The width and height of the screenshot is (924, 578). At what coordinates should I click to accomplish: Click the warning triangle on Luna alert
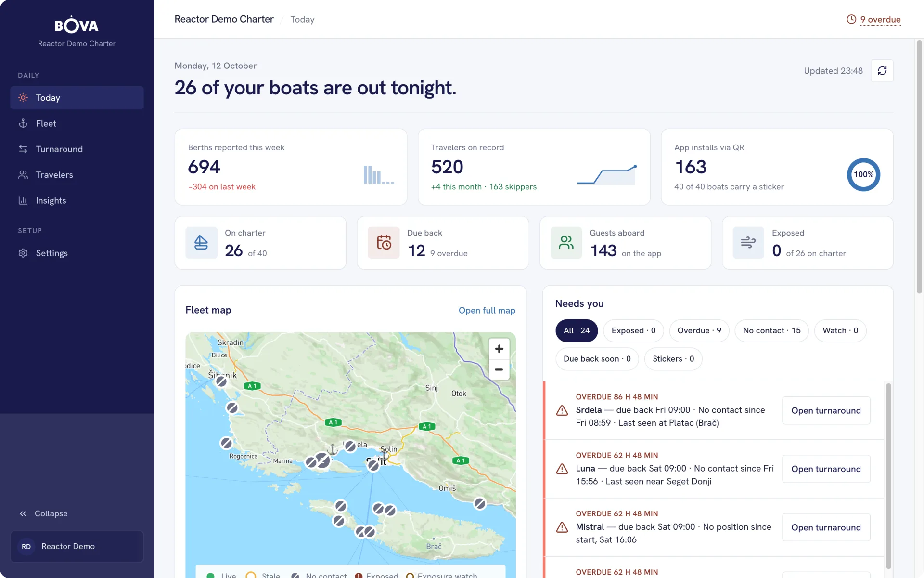tap(562, 469)
